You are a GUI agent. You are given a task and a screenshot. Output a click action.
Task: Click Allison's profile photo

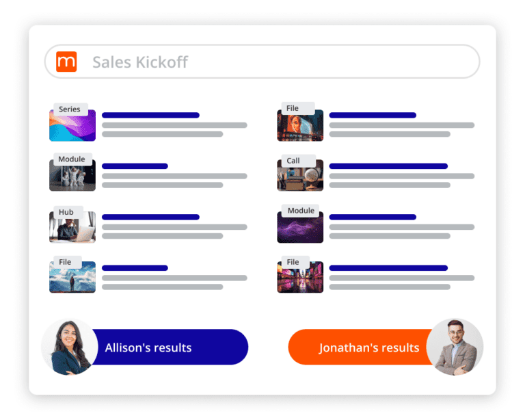69,347
